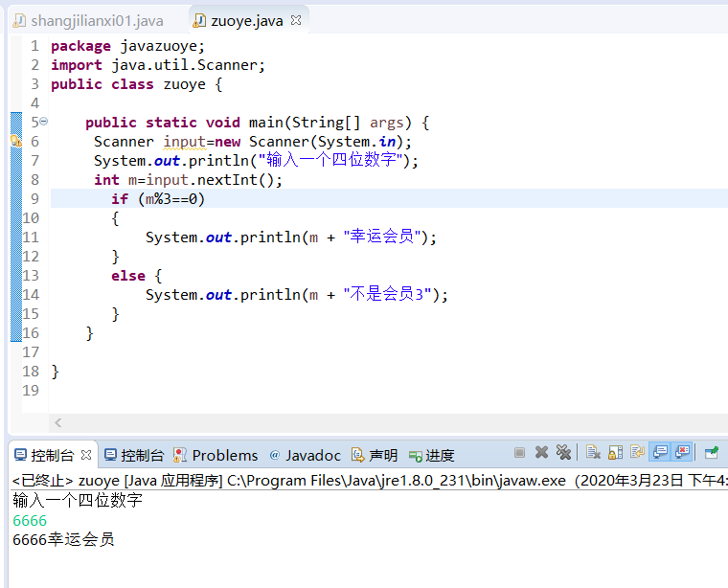Toggle Scroll Lock in the console
This screenshot has height=588, width=728.
(x=615, y=452)
